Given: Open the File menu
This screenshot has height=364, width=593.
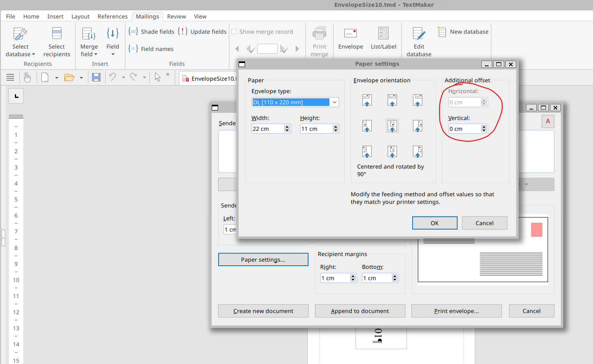Looking at the screenshot, I should [10, 16].
